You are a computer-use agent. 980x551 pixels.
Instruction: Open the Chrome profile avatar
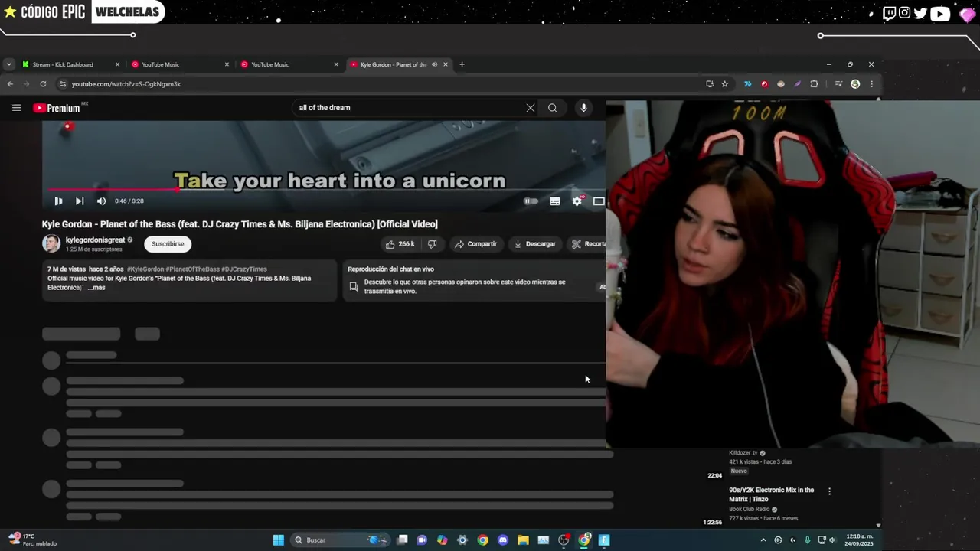[855, 84]
